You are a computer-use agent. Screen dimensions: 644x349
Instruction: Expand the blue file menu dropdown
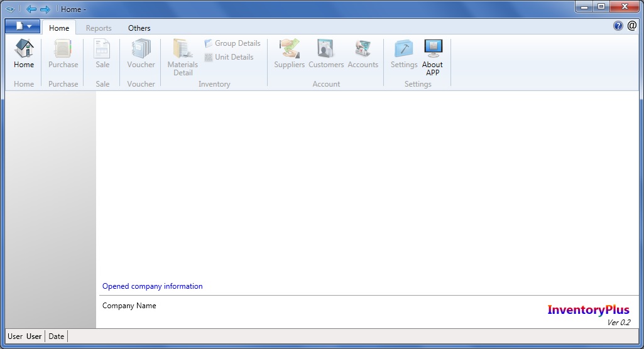pyautogui.click(x=23, y=26)
